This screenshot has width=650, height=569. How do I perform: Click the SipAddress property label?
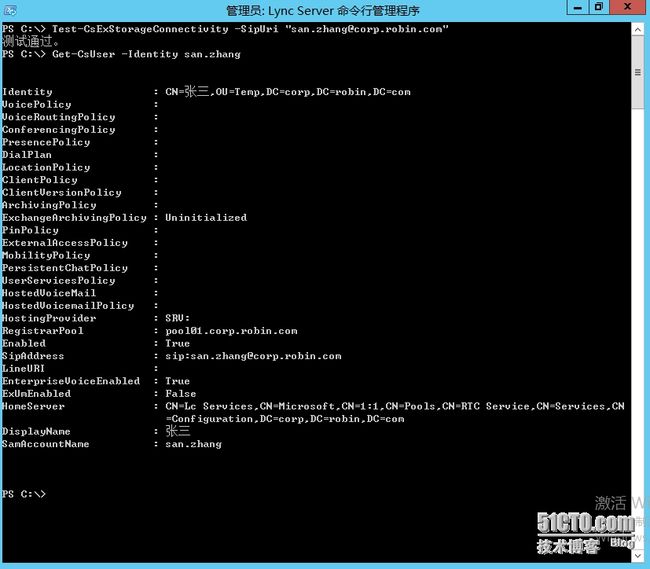33,356
